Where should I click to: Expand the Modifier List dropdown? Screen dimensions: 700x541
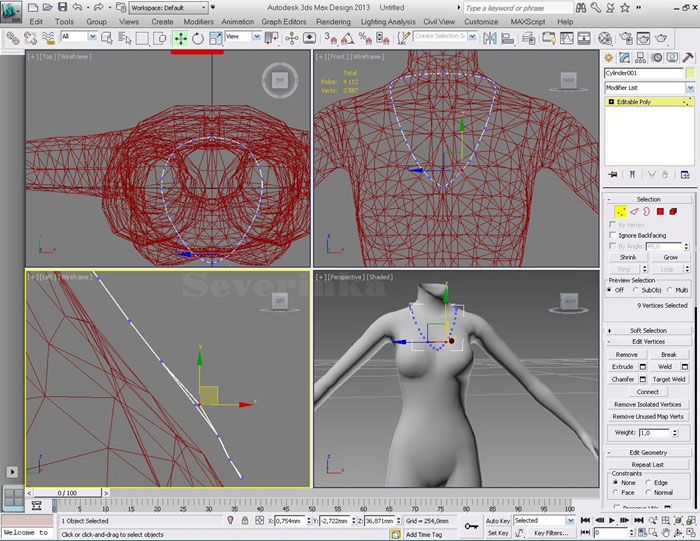689,88
